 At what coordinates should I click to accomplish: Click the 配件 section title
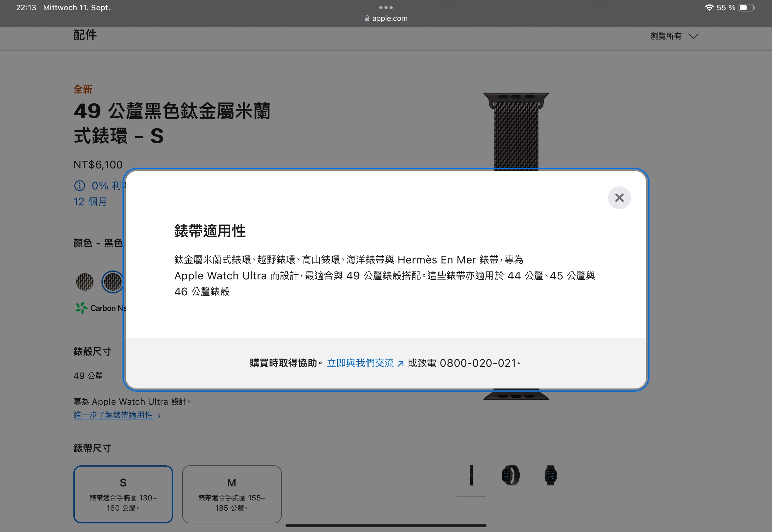(x=85, y=35)
